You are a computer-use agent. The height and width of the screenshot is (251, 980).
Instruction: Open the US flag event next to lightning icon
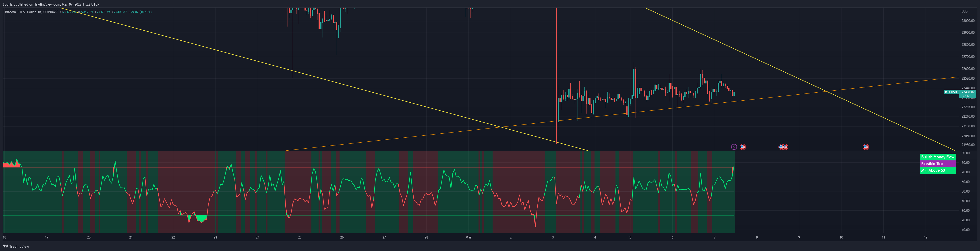pyautogui.click(x=743, y=147)
